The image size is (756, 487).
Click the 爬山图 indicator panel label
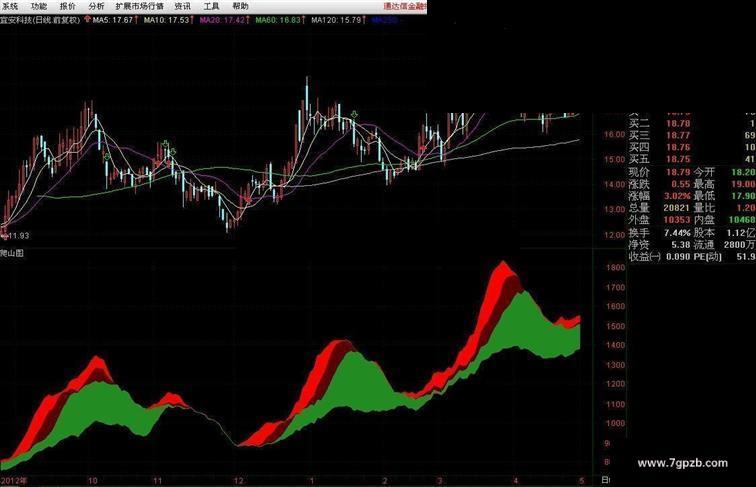click(12, 253)
